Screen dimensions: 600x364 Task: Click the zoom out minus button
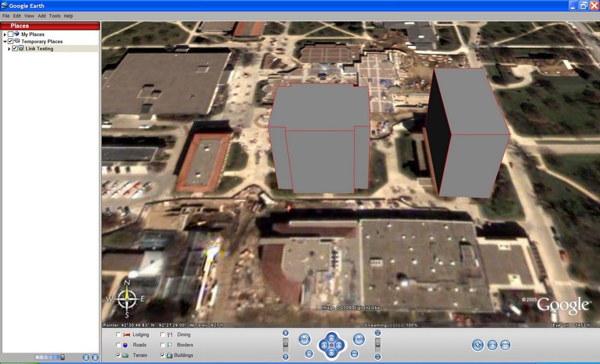click(285, 357)
